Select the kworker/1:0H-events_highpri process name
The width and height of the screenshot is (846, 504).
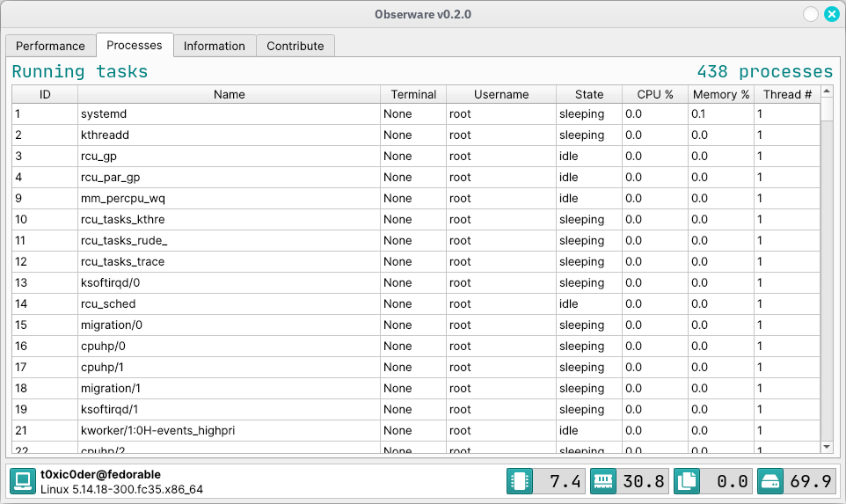coord(157,430)
